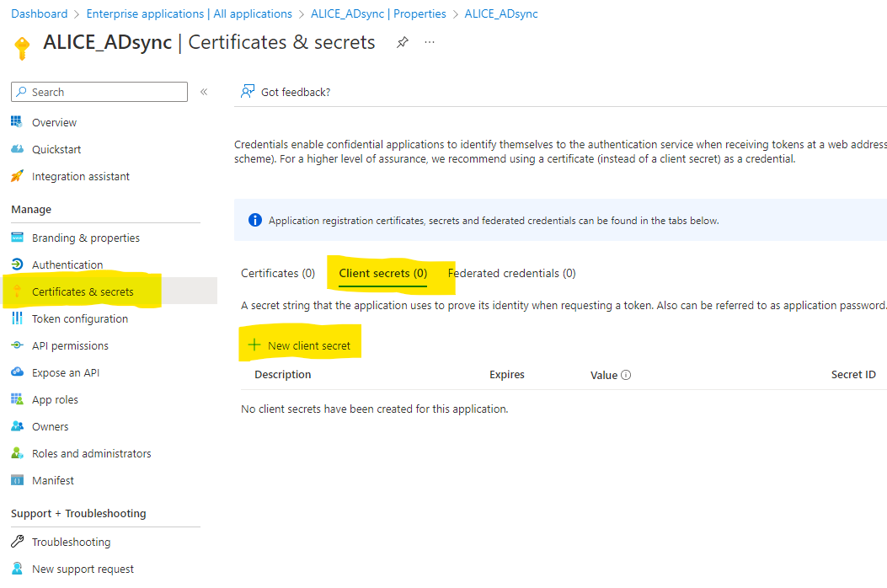Image resolution: width=887 pixels, height=588 pixels.
Task: Open Overview in the sidebar
Action: point(54,122)
